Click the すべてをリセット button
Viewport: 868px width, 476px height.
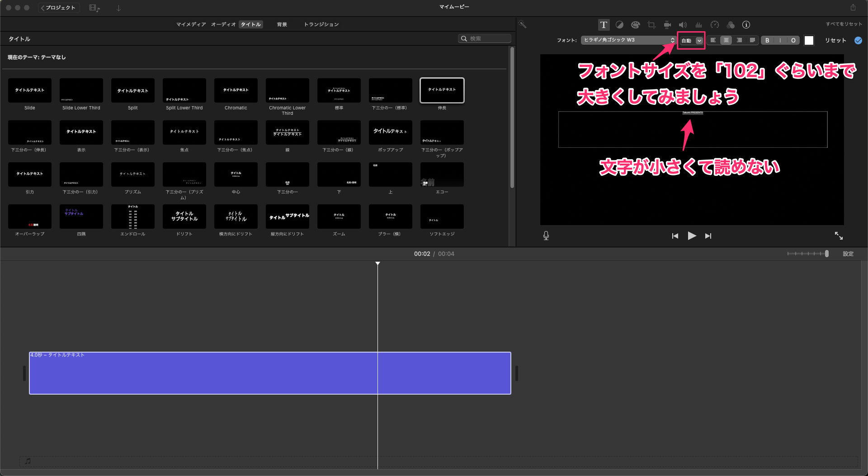[844, 24]
